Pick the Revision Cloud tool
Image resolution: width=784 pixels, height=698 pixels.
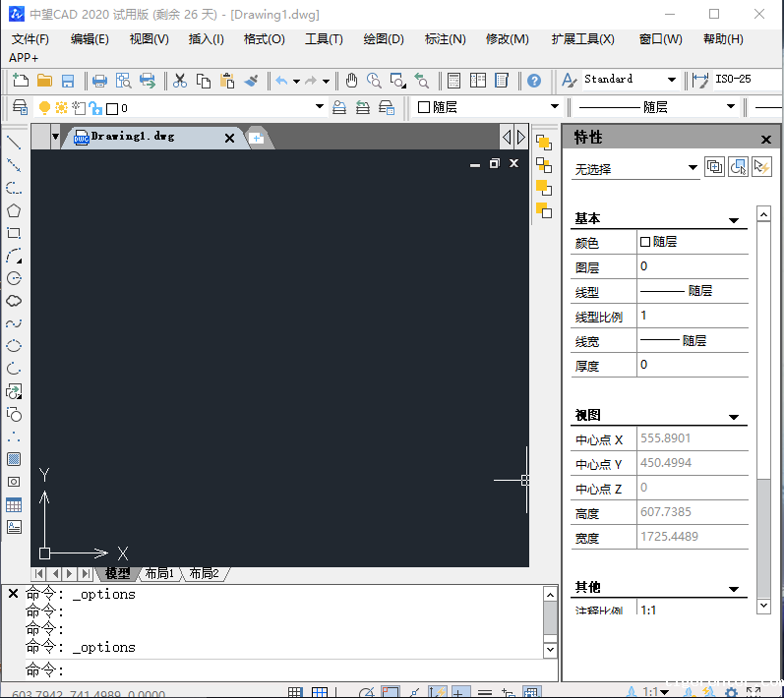coord(14,301)
